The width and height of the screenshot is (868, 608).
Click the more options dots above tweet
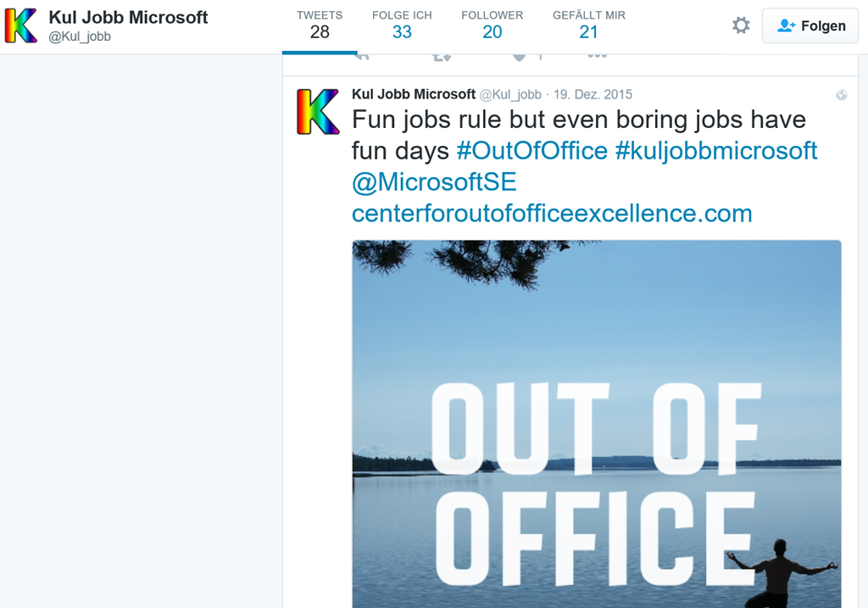[x=597, y=56]
